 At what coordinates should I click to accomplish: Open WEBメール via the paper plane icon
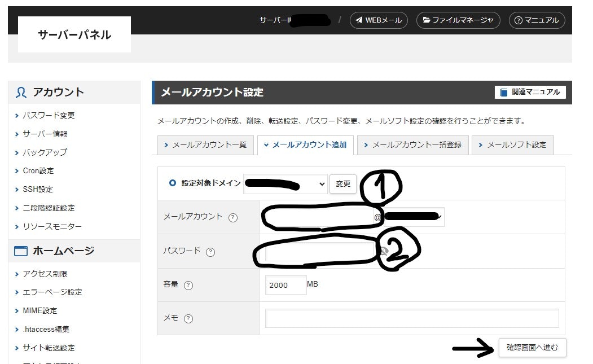click(359, 20)
